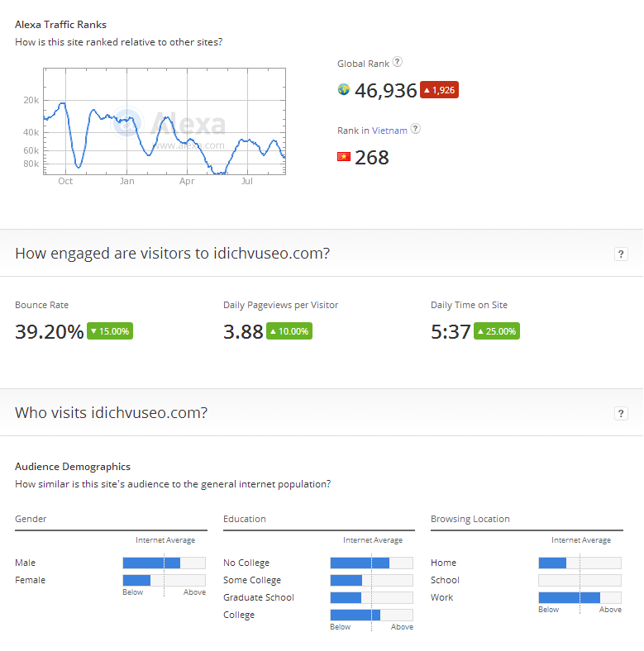Click the red 1,926 rank change badge
The image size is (644, 651).
439,90
